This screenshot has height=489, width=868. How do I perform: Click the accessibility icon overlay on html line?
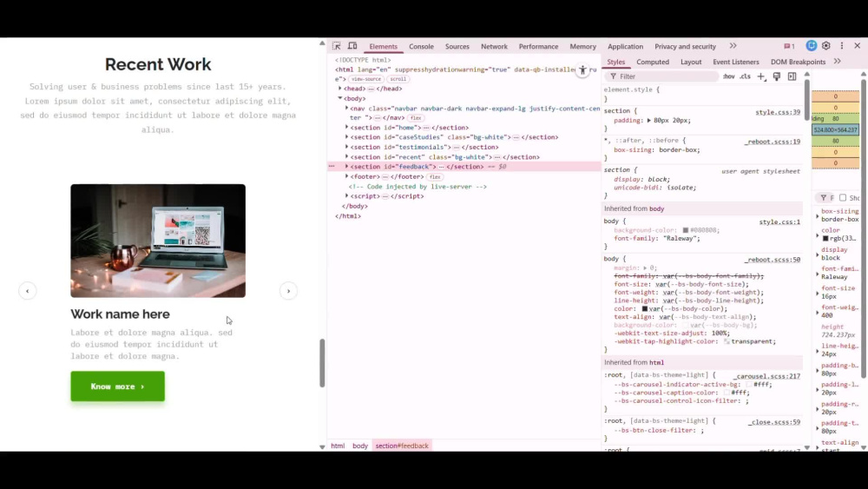click(582, 70)
